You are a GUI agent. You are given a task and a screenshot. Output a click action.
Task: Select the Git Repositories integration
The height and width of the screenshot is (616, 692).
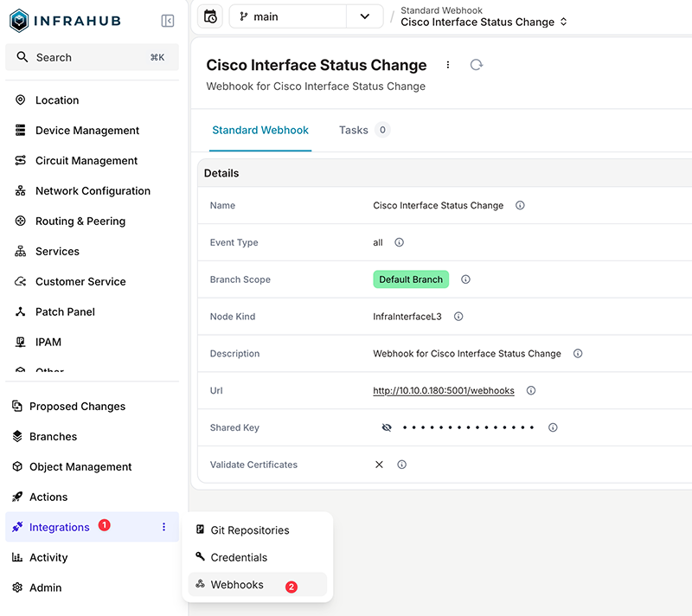point(247,529)
